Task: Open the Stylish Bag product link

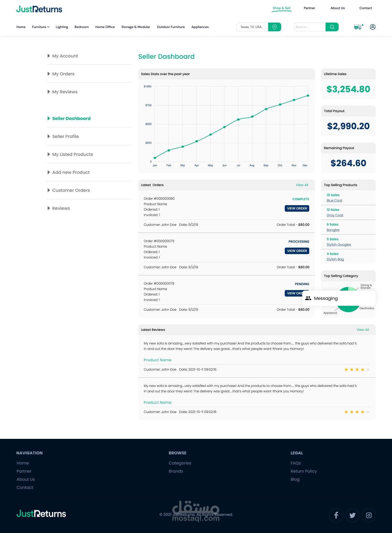Action: 335,259
